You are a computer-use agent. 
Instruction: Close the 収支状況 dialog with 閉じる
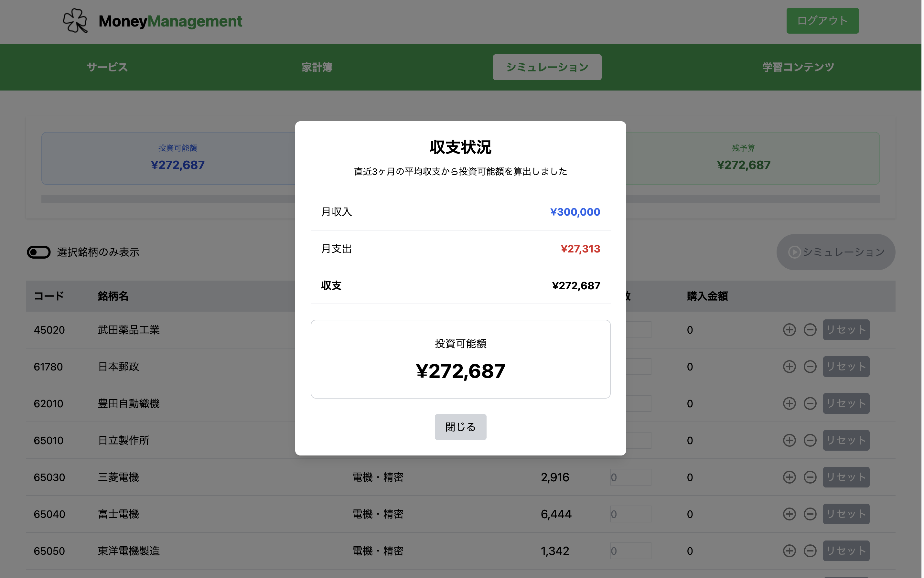460,427
